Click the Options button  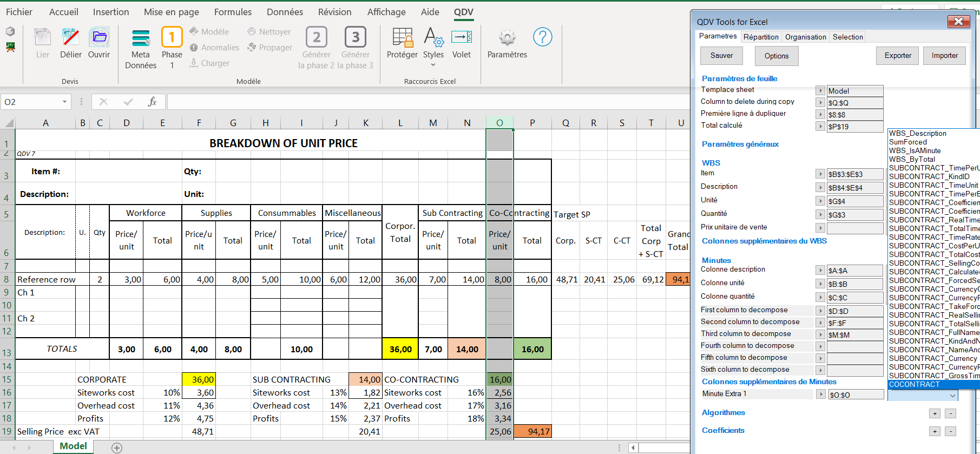[777, 56]
